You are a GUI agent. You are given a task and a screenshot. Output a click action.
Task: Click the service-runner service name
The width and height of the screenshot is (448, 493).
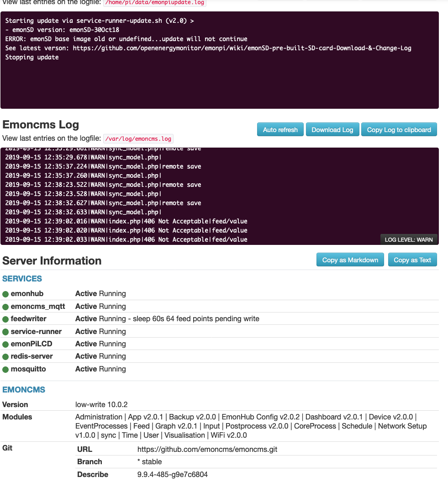click(x=36, y=331)
